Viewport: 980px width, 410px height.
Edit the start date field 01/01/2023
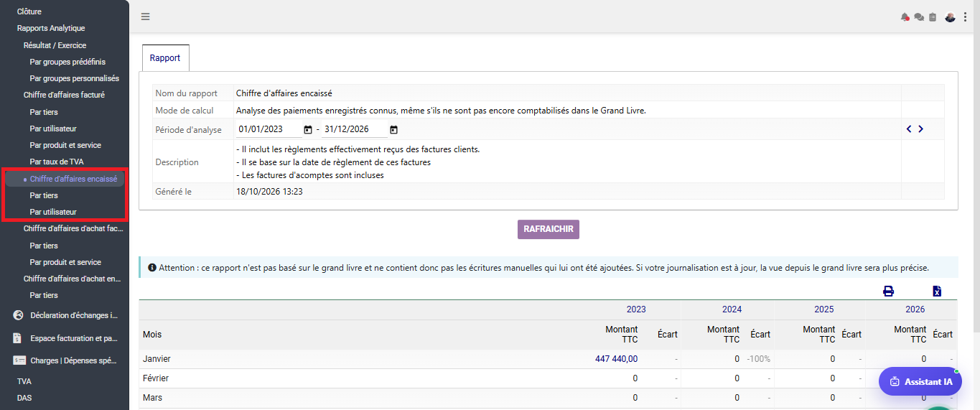[x=269, y=130]
